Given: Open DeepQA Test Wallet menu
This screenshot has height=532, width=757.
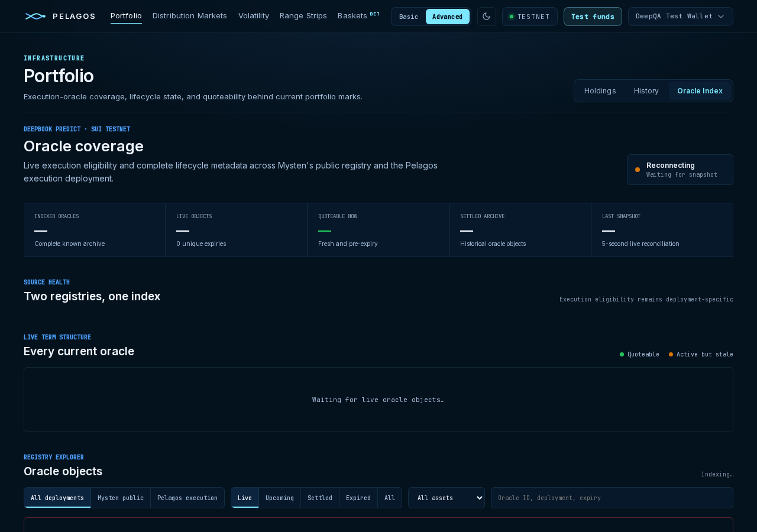Looking at the screenshot, I should pyautogui.click(x=681, y=17).
